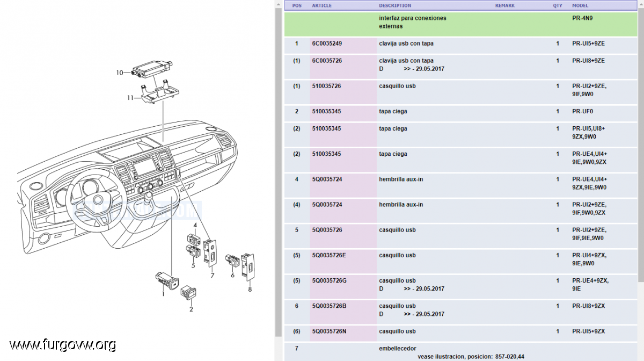Open article number 6C0035249
The width and height of the screenshot is (644, 361).
pyautogui.click(x=327, y=44)
